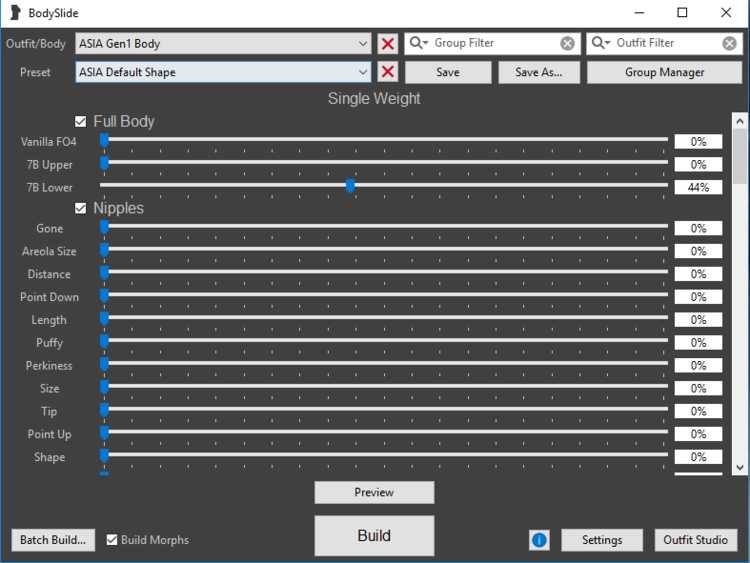Click the Size slider handle
The image size is (750, 563).
tap(104, 387)
